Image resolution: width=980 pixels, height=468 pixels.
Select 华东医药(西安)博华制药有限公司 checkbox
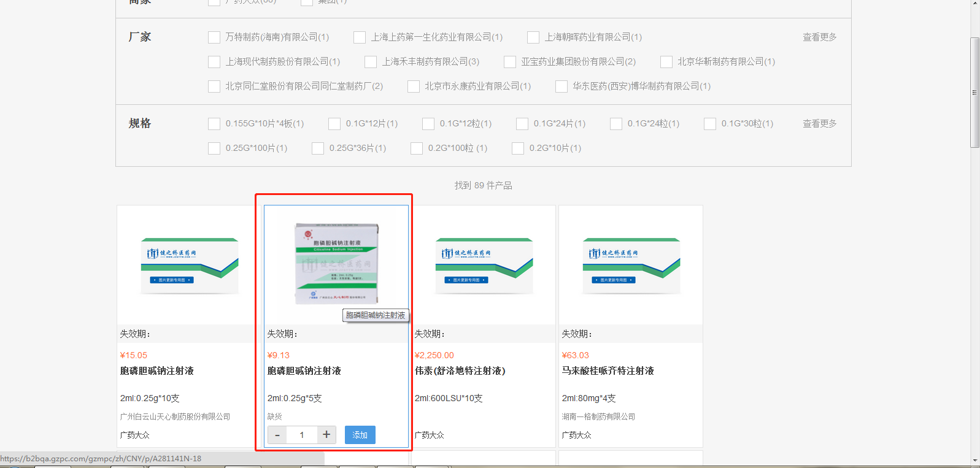pos(561,86)
